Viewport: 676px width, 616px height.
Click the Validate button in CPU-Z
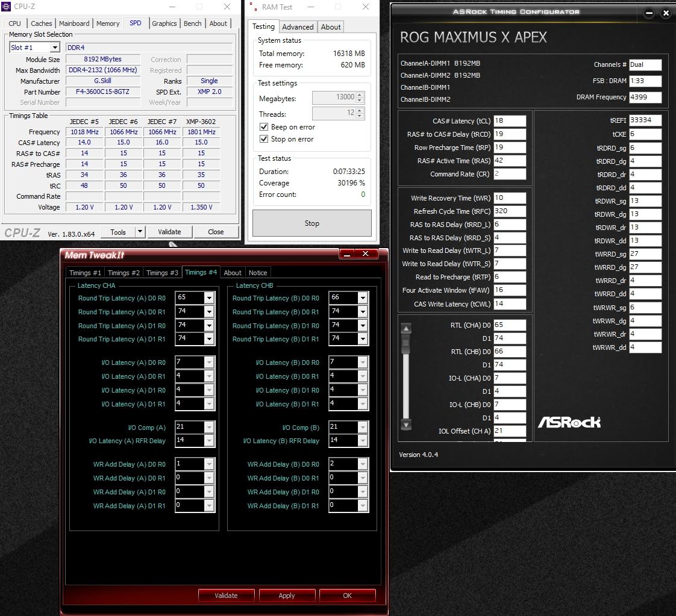tap(169, 232)
